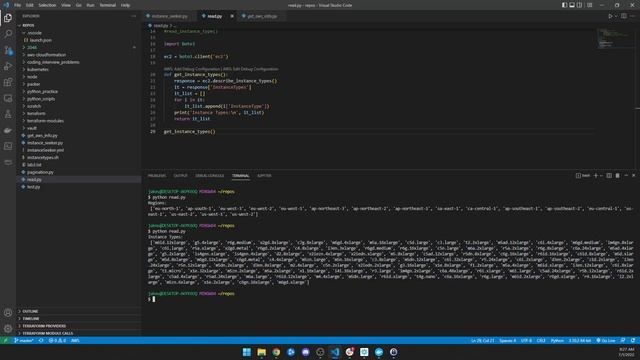Switch to the Jupyter panel tab
This screenshot has width=640, height=360.
coord(264,176)
